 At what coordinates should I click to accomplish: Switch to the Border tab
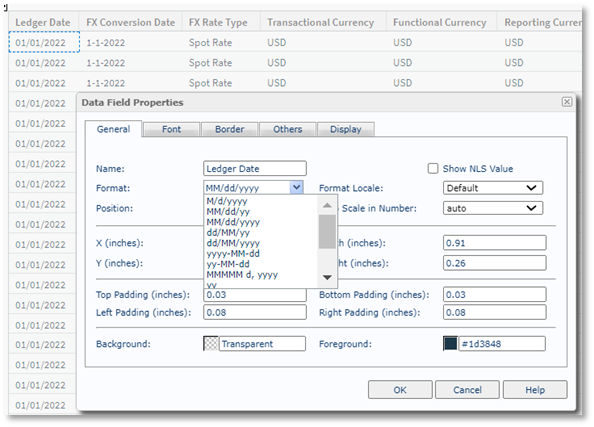(x=230, y=129)
